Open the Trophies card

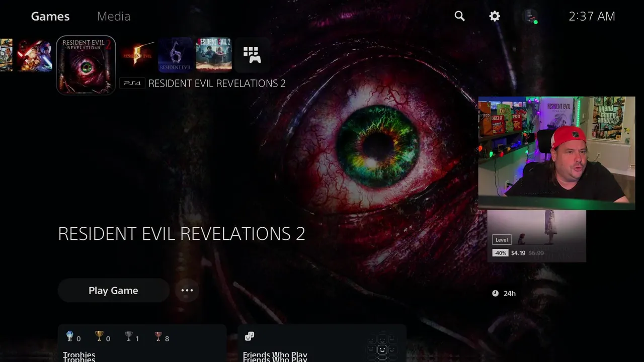tap(142, 343)
